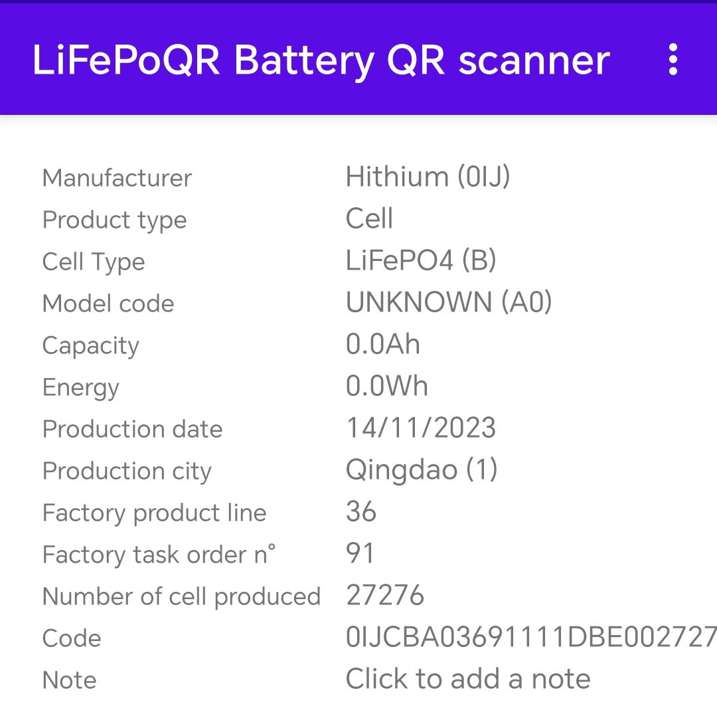Select the 27276 cells produced number
Screen dimensions: 717x728
[384, 595]
